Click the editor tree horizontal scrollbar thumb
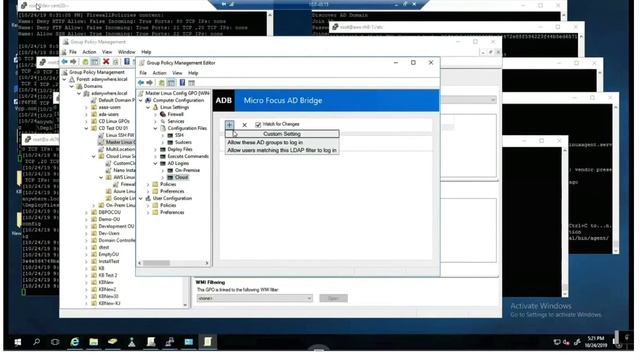The height and width of the screenshot is (360, 640). pos(156,263)
